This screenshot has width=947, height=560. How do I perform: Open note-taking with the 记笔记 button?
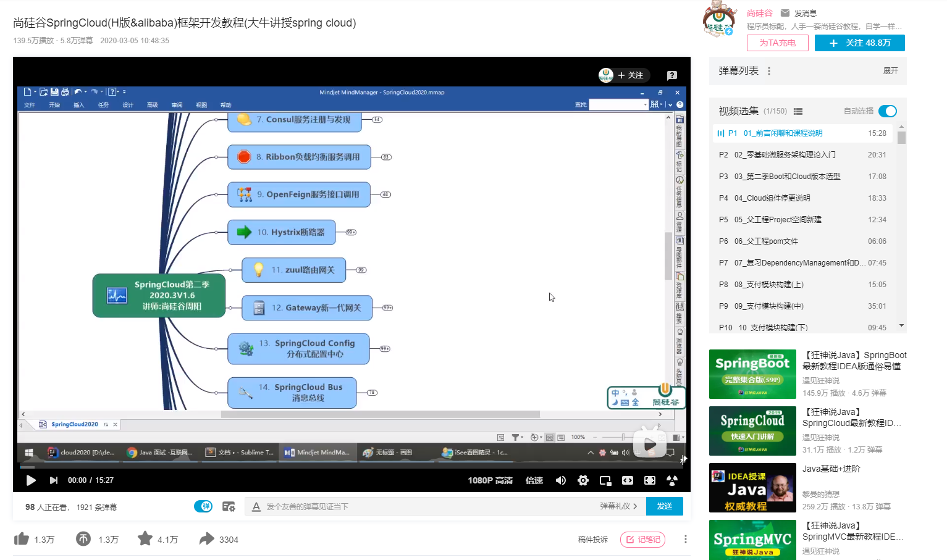tap(642, 539)
